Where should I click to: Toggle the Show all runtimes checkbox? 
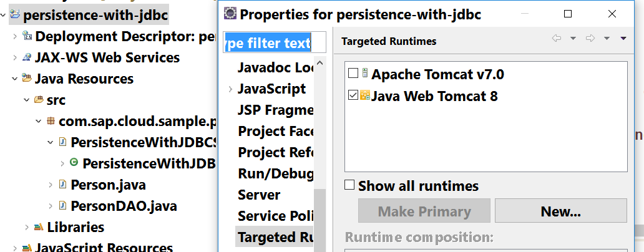point(350,185)
